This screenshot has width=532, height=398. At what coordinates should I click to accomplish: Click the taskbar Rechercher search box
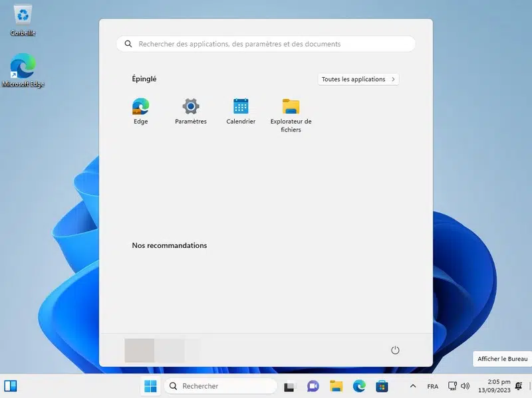pos(220,386)
